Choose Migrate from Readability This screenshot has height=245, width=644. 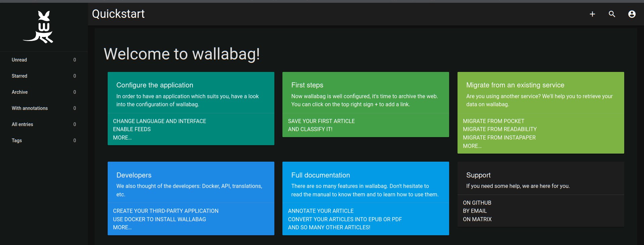[500, 129]
